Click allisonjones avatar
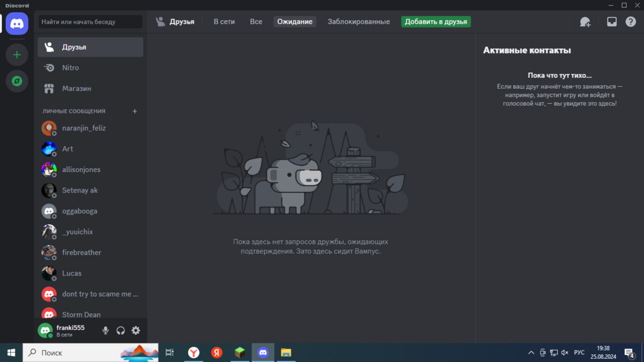Viewport: 644px width, 362px height. tap(49, 169)
